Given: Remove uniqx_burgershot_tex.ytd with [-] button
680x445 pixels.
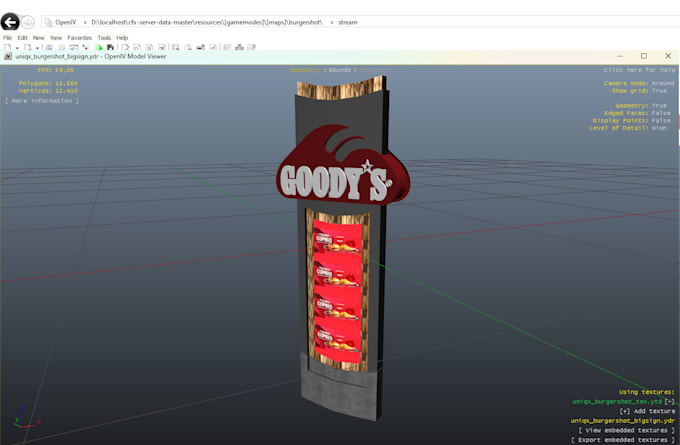Looking at the screenshot, I should [670, 402].
